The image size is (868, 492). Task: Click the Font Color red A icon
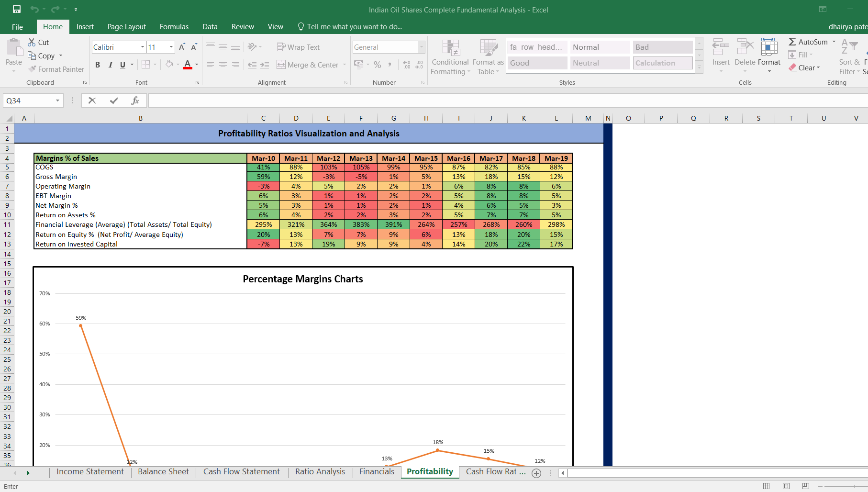(188, 64)
